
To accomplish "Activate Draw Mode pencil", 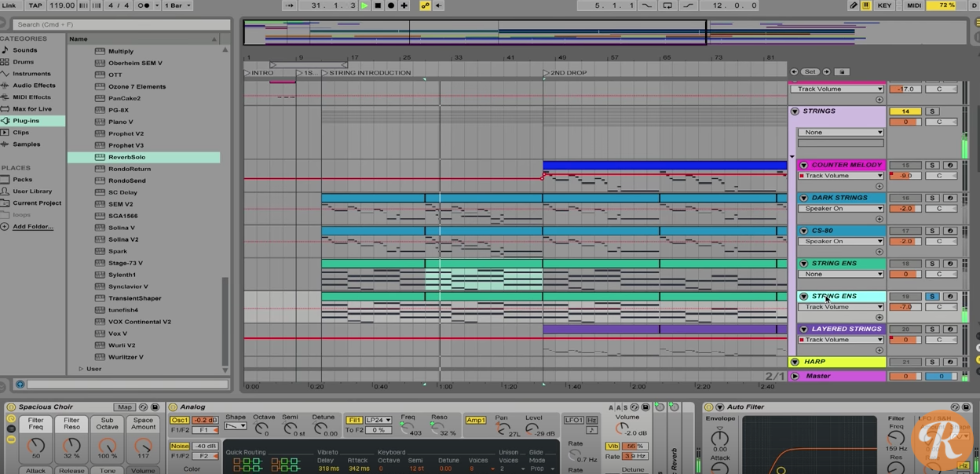I will click(854, 5).
